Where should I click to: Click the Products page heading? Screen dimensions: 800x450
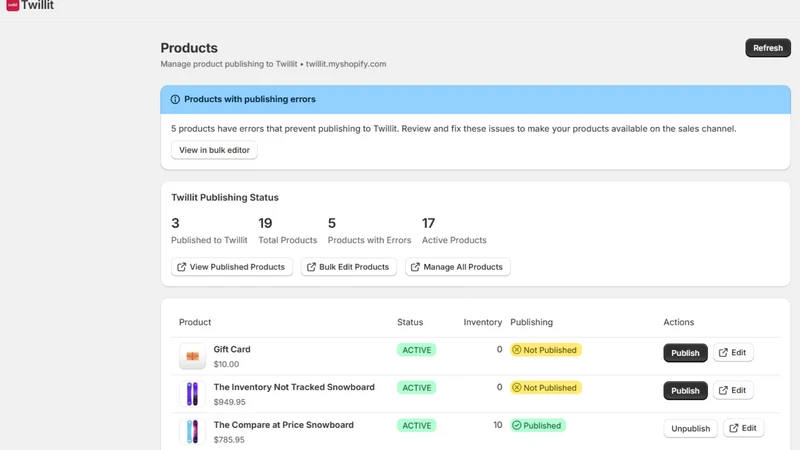[189, 48]
